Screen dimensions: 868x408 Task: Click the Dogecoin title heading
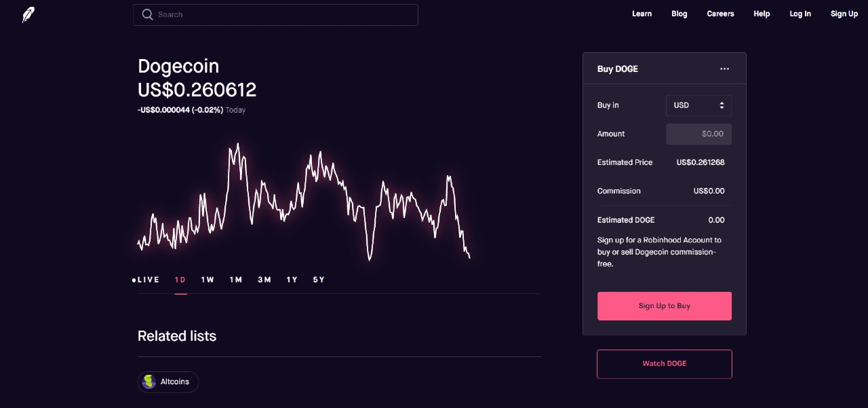pos(178,66)
